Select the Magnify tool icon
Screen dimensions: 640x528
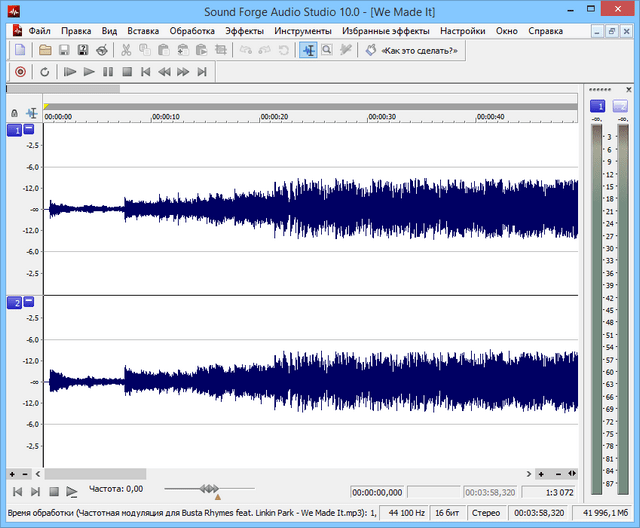(327, 50)
